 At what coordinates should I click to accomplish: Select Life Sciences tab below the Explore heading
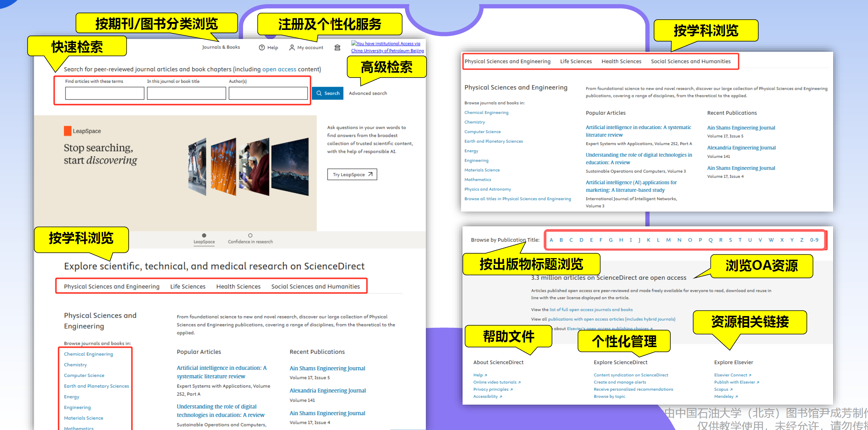tap(188, 287)
